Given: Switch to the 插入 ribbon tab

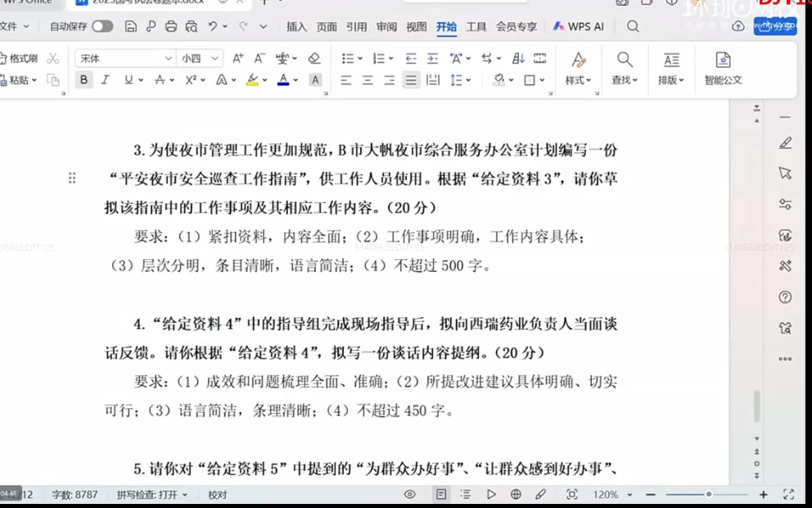Looking at the screenshot, I should 296,27.
